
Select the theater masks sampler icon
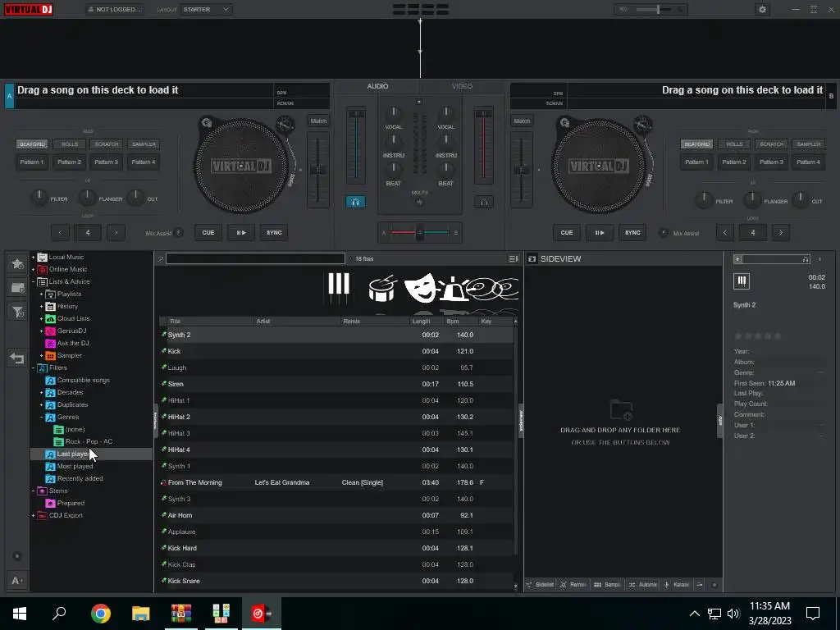click(420, 288)
